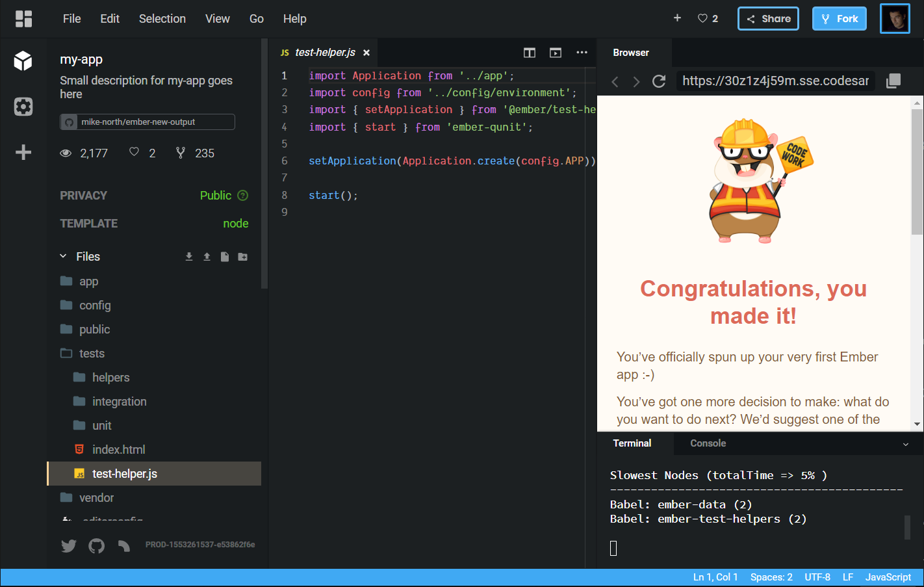The width and height of the screenshot is (924, 587).
Task: Click the upload files icon beside Files
Action: (207, 256)
